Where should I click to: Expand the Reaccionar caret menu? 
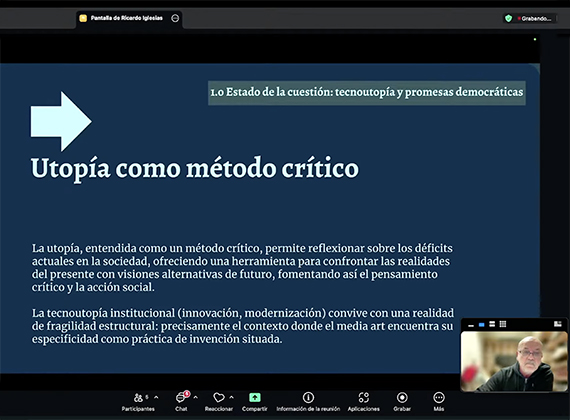click(232, 397)
